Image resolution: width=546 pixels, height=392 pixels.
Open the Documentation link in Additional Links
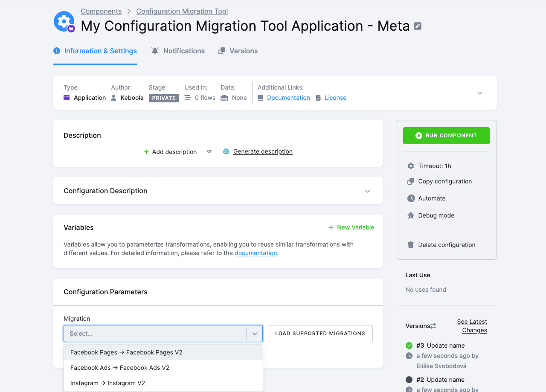[288, 98]
